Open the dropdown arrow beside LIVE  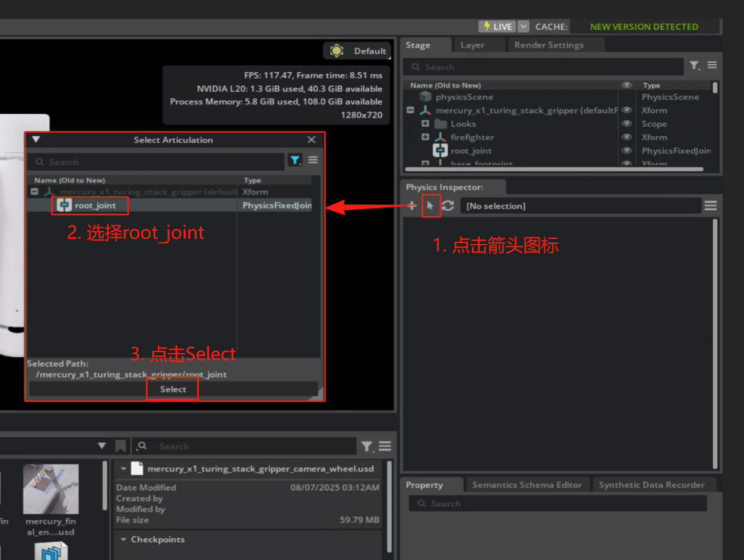[x=523, y=26]
